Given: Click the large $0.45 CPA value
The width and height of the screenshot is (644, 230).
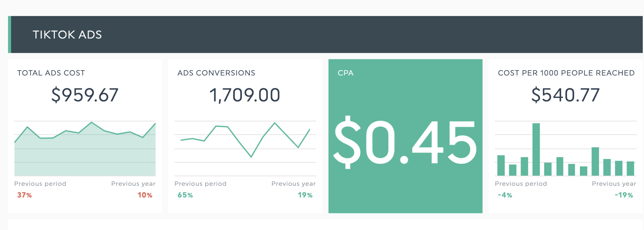Looking at the screenshot, I should [405, 142].
